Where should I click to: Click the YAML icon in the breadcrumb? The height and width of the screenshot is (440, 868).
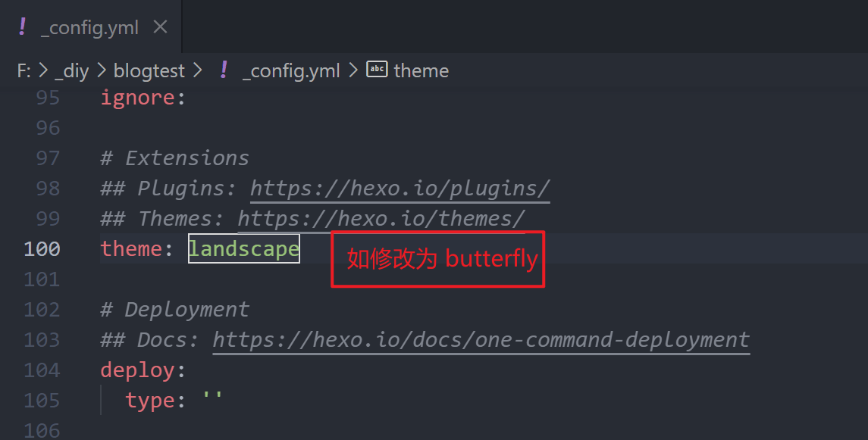pyautogui.click(x=223, y=70)
